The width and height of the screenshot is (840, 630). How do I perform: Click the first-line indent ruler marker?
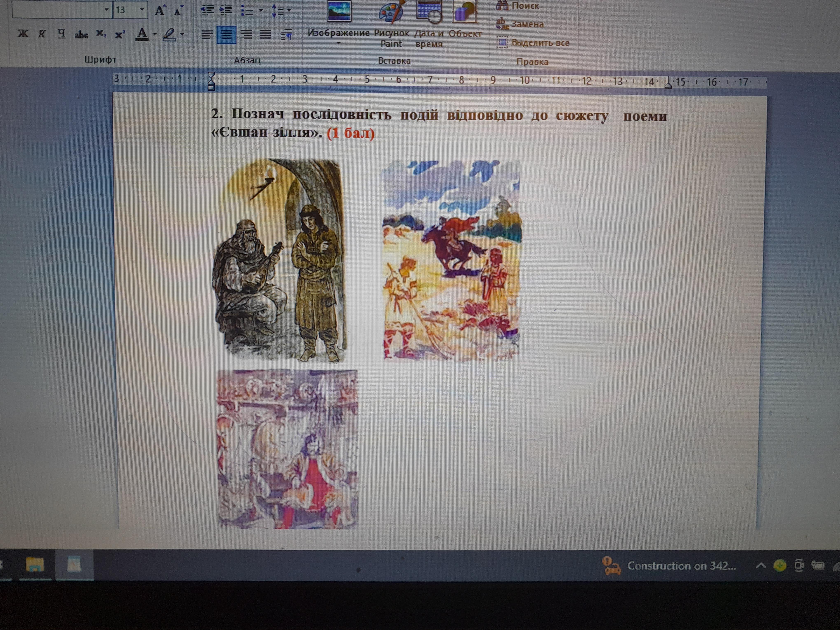click(211, 76)
